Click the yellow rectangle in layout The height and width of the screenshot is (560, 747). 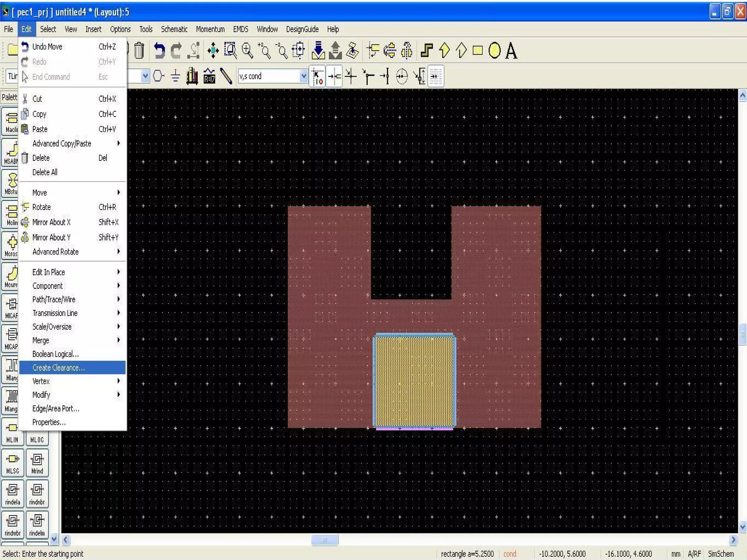[x=414, y=381]
